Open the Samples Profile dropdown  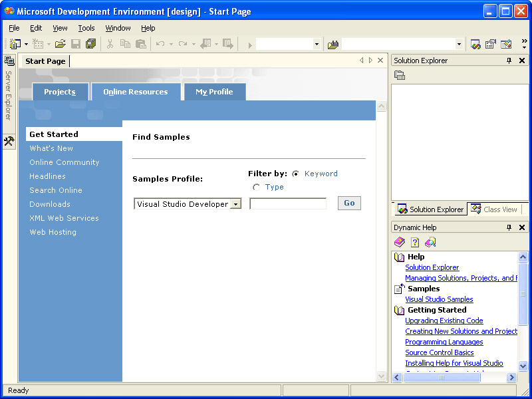click(235, 204)
